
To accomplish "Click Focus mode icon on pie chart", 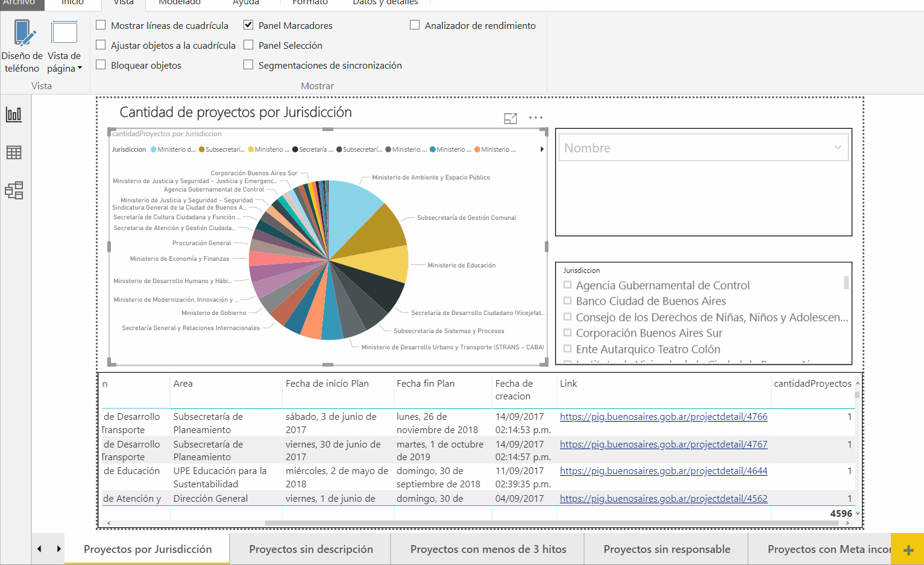I will 511,119.
